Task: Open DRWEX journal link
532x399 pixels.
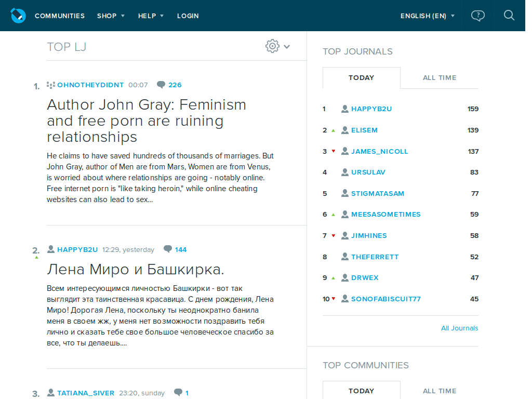Action: pos(365,278)
